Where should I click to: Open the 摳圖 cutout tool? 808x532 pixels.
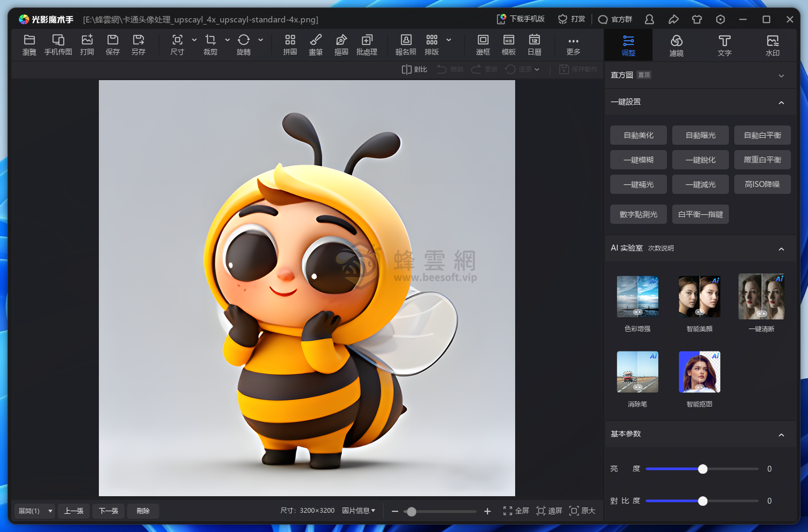(x=341, y=45)
